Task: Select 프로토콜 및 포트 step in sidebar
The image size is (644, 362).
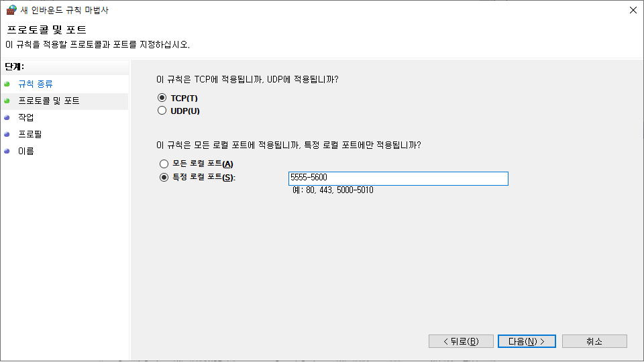Action: coord(49,101)
